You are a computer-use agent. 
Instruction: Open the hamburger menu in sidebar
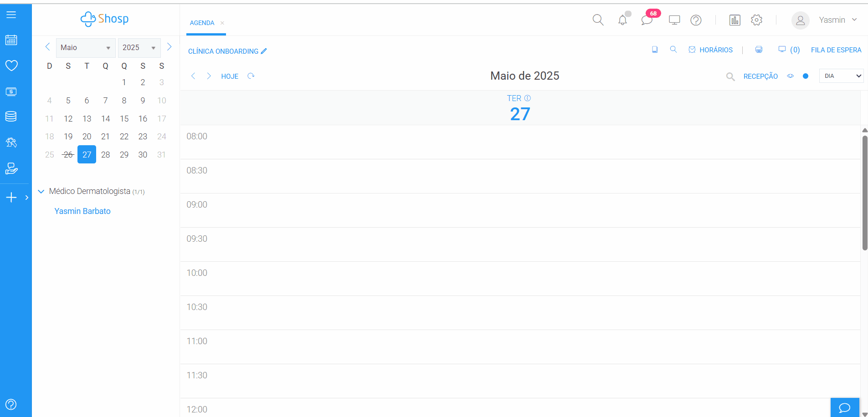[11, 15]
